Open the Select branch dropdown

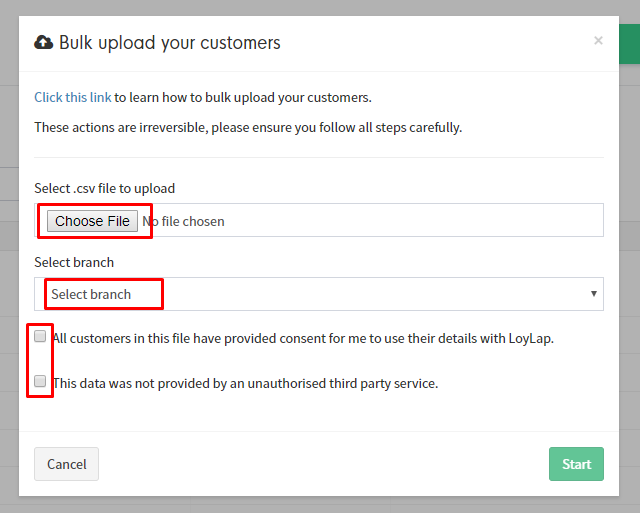(x=319, y=294)
